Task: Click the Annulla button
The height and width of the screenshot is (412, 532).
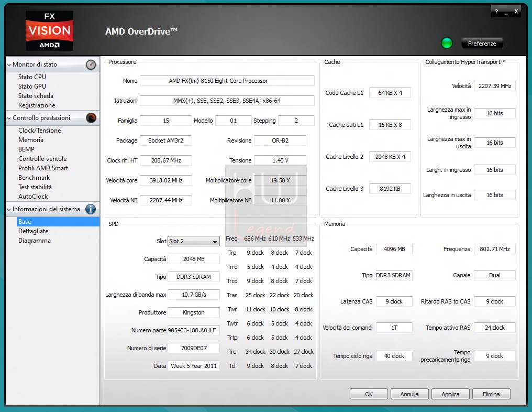Action: pos(409,394)
